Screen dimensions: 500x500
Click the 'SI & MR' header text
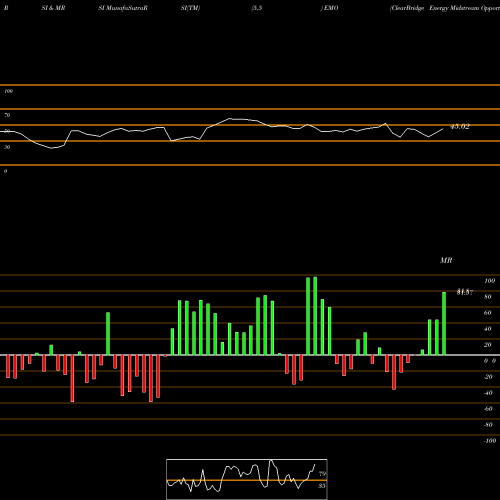point(53,8)
